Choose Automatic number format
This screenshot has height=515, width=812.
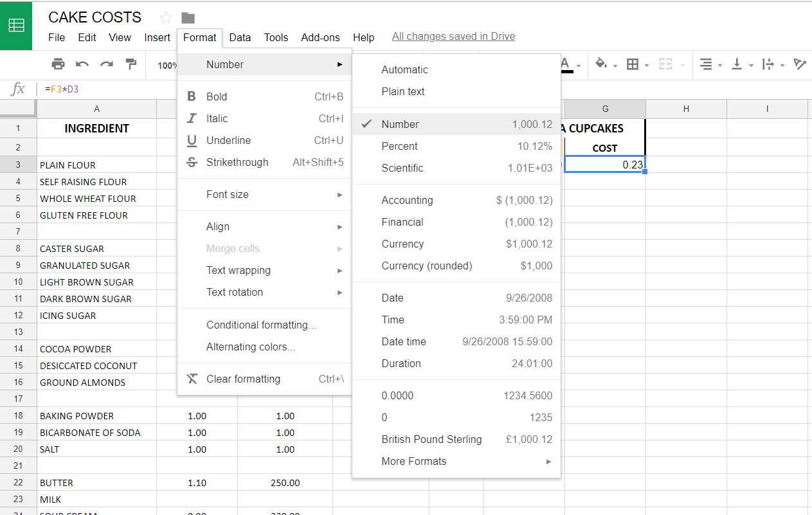(x=456, y=69)
